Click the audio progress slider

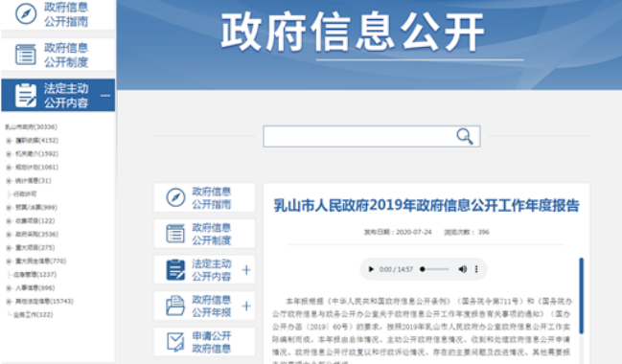[x=434, y=269]
